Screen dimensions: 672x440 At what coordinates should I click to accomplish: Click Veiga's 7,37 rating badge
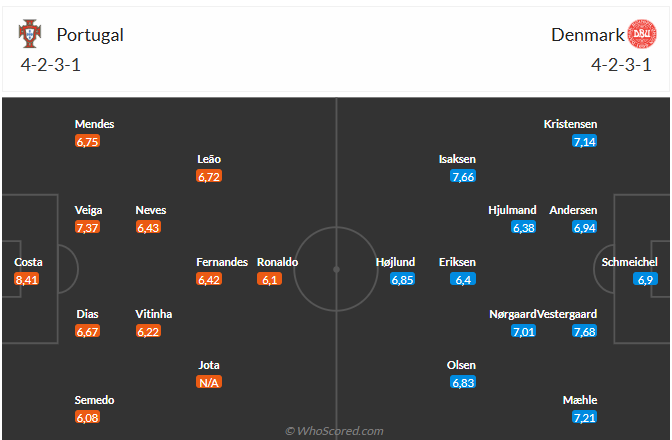(x=87, y=227)
